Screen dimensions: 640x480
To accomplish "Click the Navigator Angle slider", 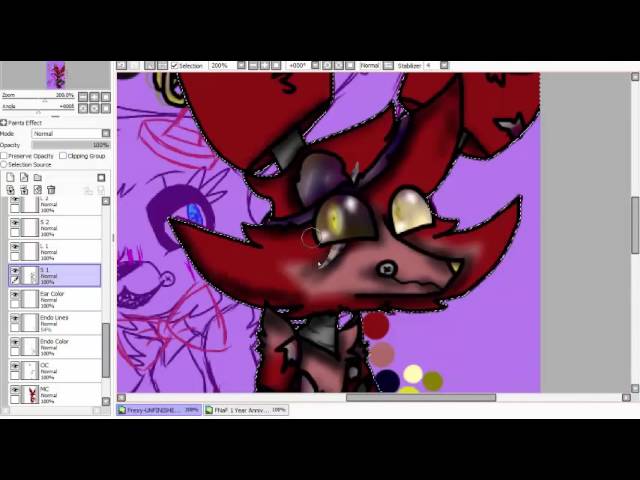I will pyautogui.click(x=38, y=108).
